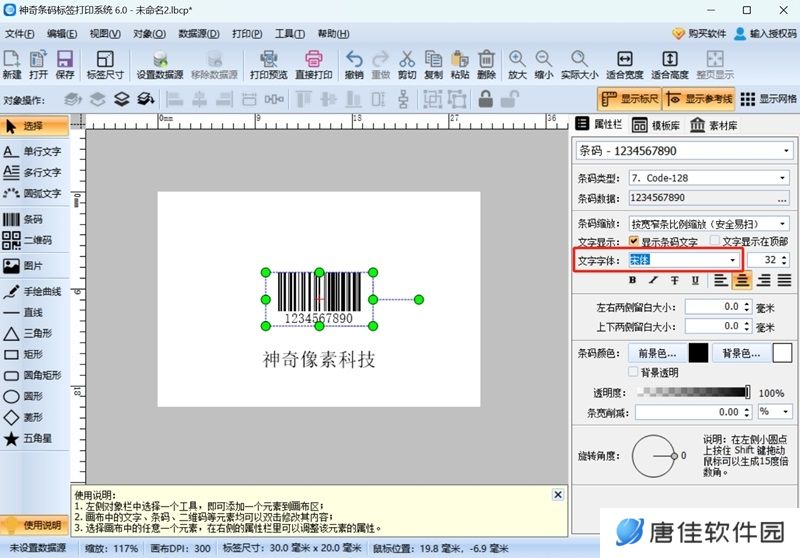
Task: Open the 视图(V) menu
Action: (x=105, y=34)
